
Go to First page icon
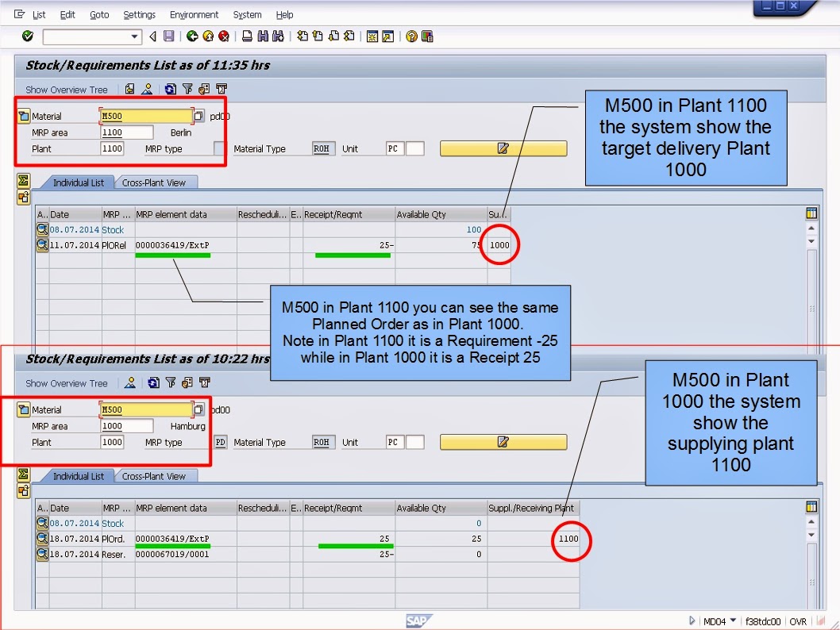pos(302,36)
